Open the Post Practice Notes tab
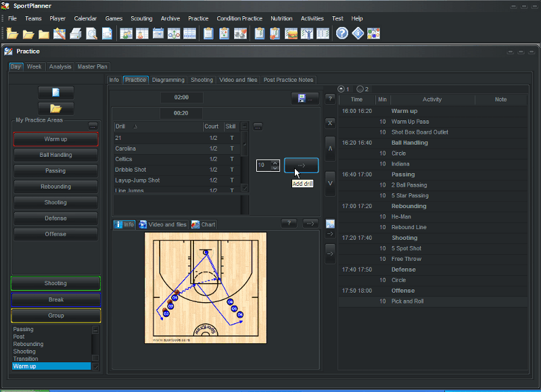This screenshot has height=392, width=541. (289, 80)
